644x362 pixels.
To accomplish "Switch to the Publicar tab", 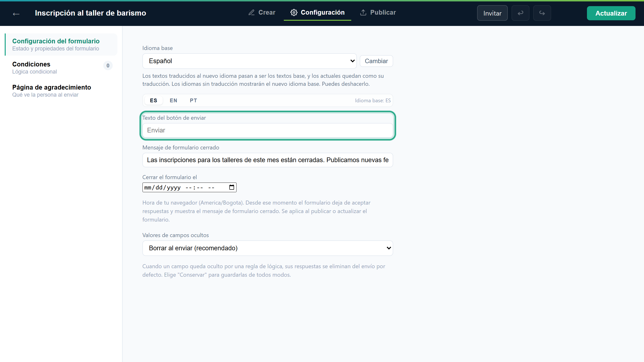I will click(378, 12).
